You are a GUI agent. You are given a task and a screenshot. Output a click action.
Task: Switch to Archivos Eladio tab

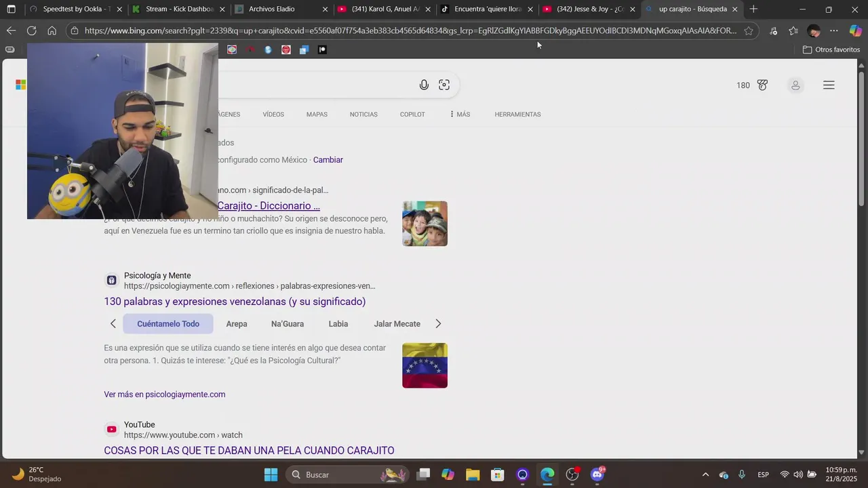(x=281, y=9)
